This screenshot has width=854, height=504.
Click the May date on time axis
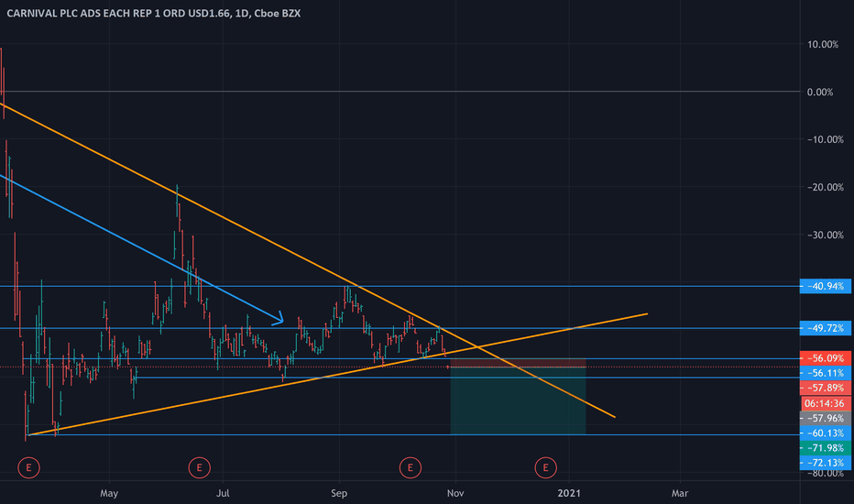point(109,493)
